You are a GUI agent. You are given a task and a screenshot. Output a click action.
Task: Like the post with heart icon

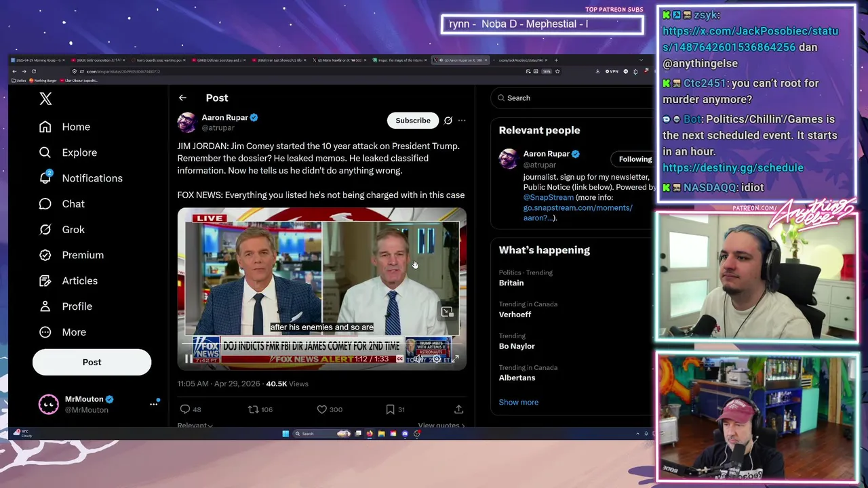click(x=322, y=409)
